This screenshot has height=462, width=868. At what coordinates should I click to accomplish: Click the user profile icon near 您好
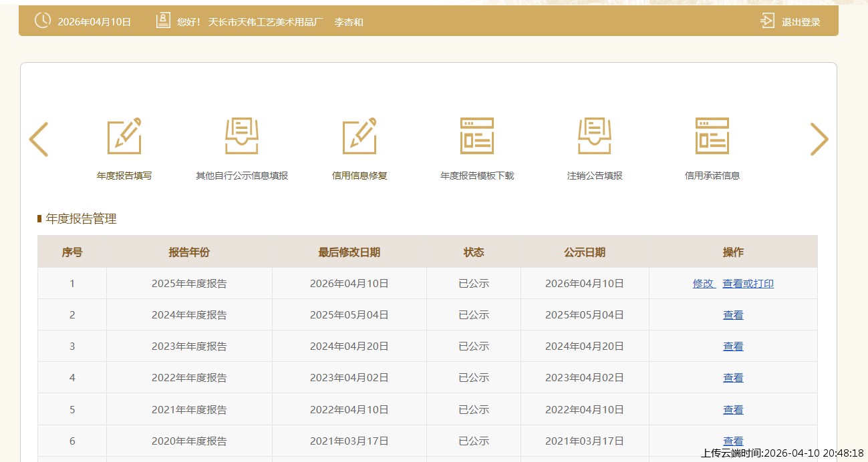point(163,21)
